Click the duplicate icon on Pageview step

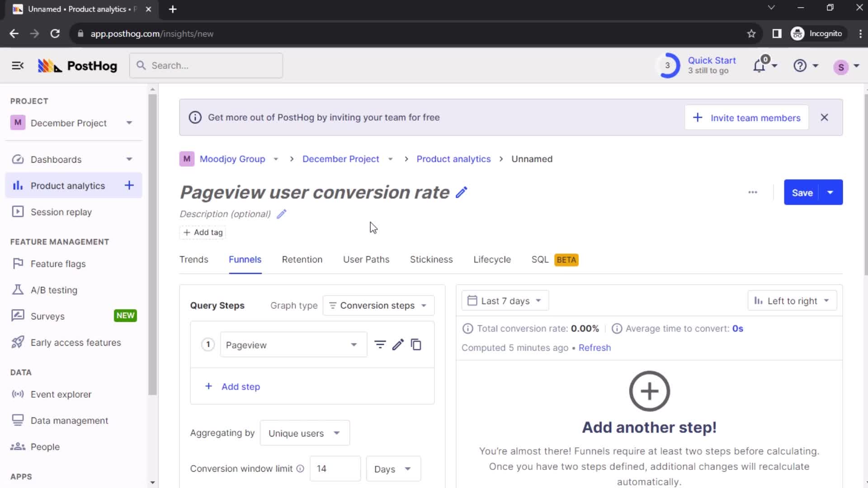(x=417, y=344)
